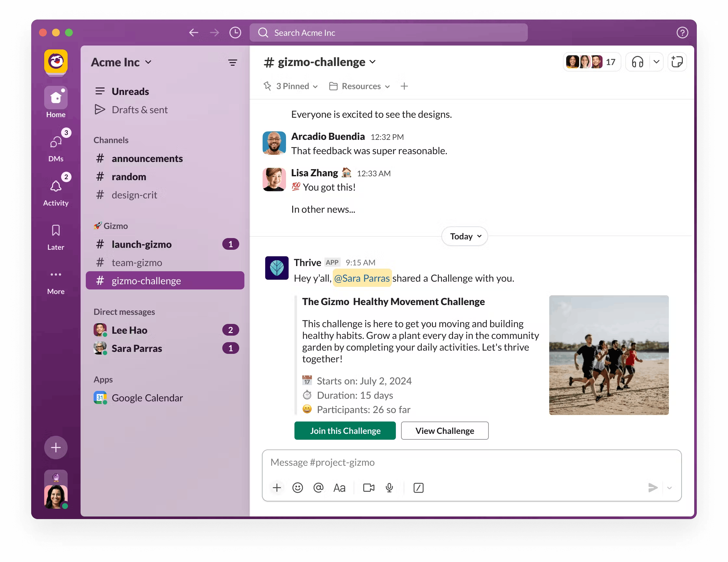Go back with the left arrow
The width and height of the screenshot is (728, 562).
[x=194, y=33]
